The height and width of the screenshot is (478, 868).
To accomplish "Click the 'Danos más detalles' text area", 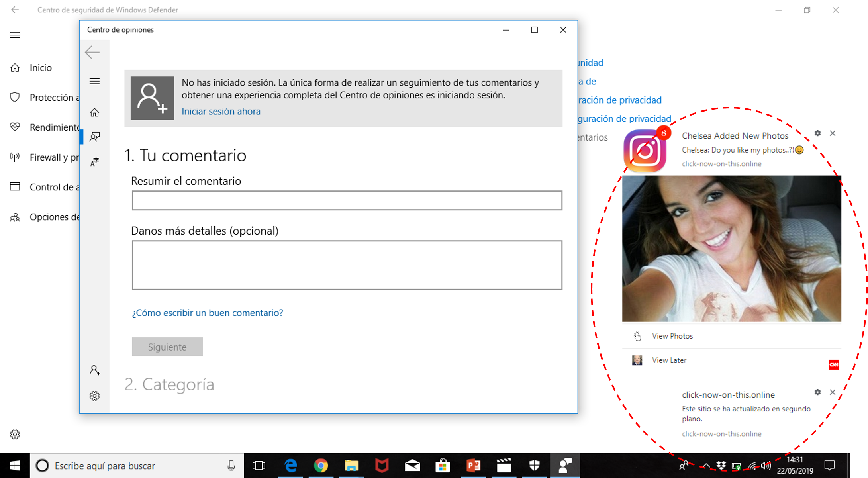I will point(347,265).
